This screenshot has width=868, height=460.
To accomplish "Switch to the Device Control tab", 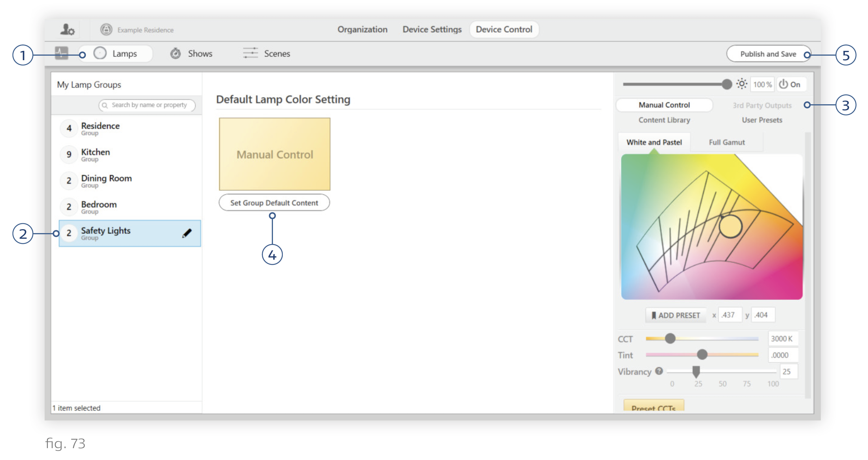I will pyautogui.click(x=504, y=29).
